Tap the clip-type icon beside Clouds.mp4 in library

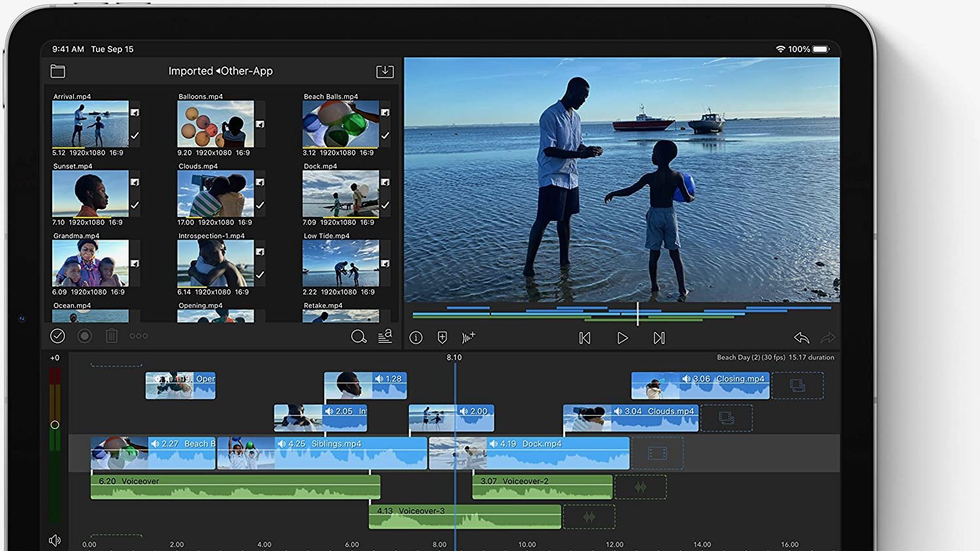[260, 182]
